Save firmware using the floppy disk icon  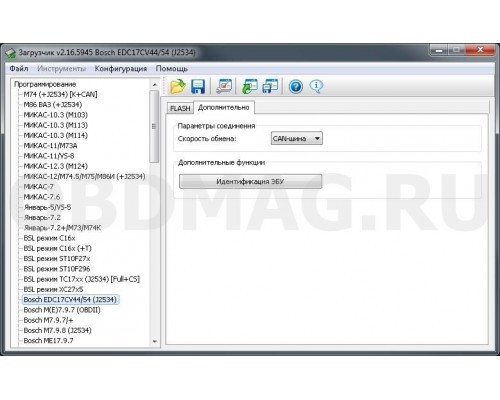[x=198, y=86]
